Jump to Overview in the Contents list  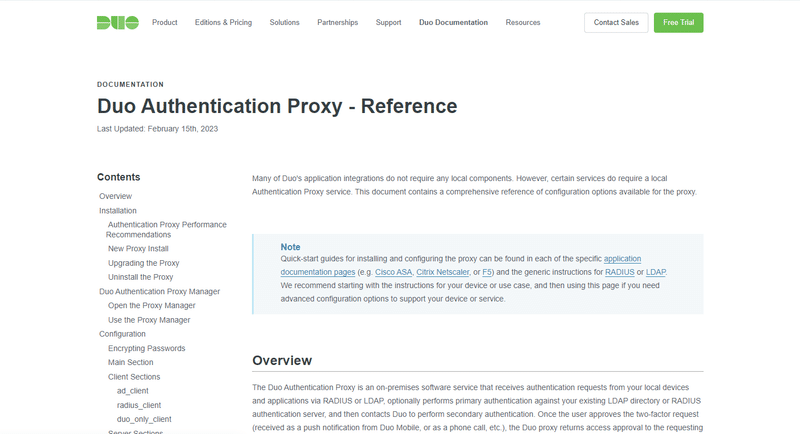click(x=115, y=196)
